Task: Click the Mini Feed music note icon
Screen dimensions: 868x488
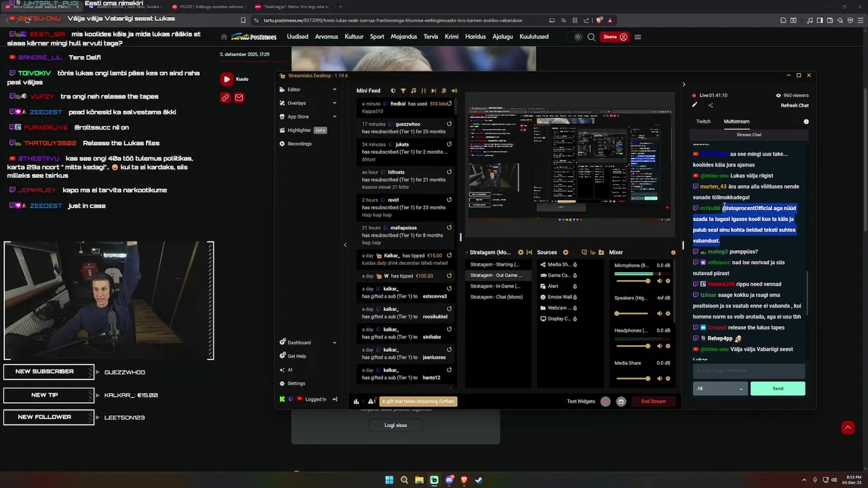Action: pos(413,91)
